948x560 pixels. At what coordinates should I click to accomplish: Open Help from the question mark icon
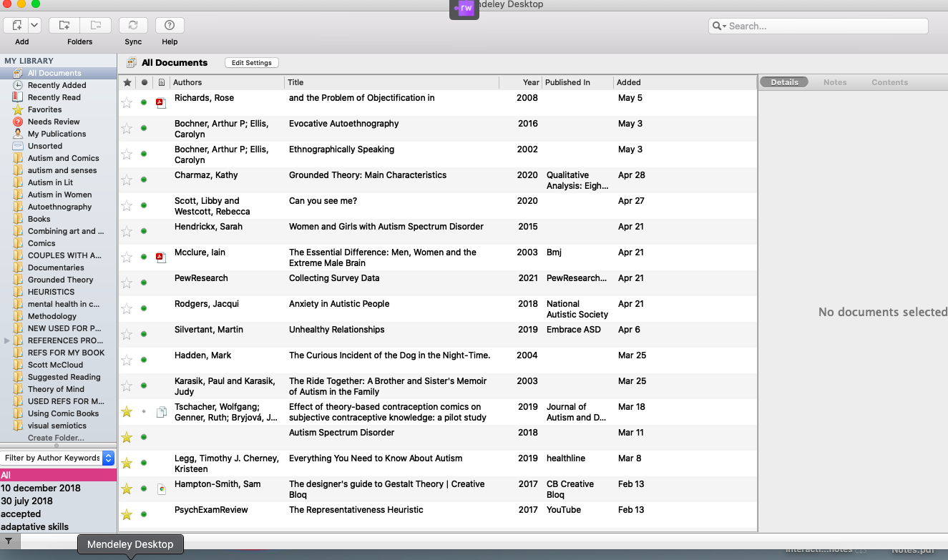(x=170, y=26)
